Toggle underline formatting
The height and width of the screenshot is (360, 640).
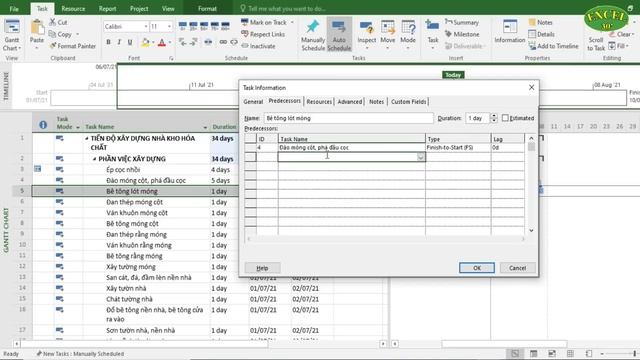[x=130, y=42]
